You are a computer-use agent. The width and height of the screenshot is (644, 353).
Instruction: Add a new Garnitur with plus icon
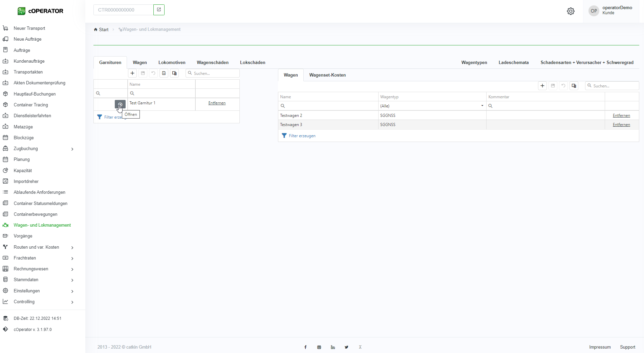coord(132,73)
